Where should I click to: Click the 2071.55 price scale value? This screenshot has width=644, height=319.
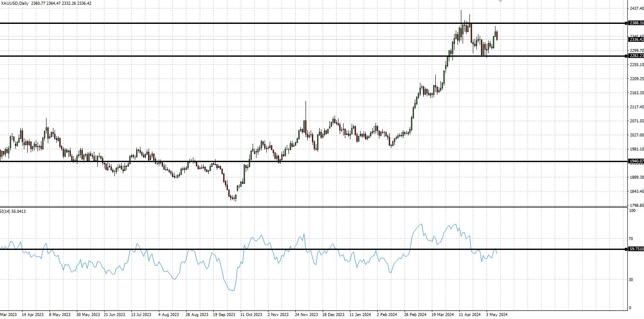(x=636, y=121)
